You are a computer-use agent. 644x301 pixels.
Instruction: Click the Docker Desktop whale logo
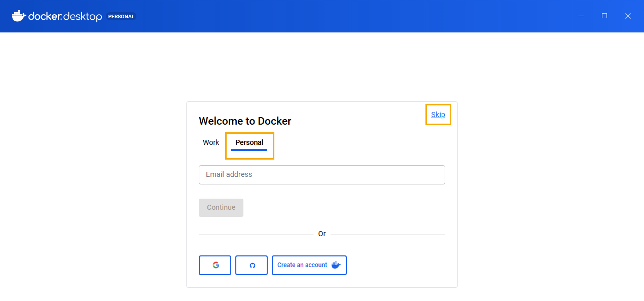click(19, 16)
